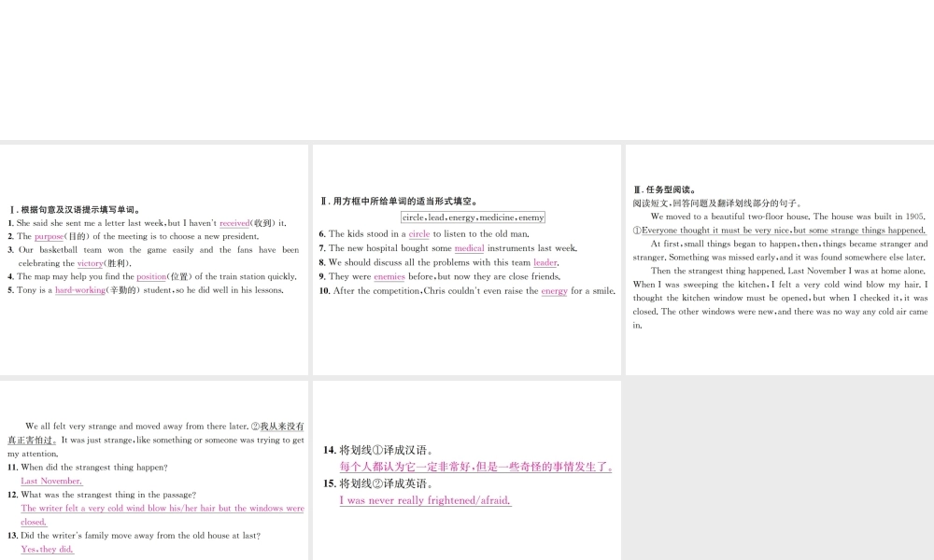Open the slide with Section I word-filling exercise
The width and height of the screenshot is (934, 560).
click(154, 259)
